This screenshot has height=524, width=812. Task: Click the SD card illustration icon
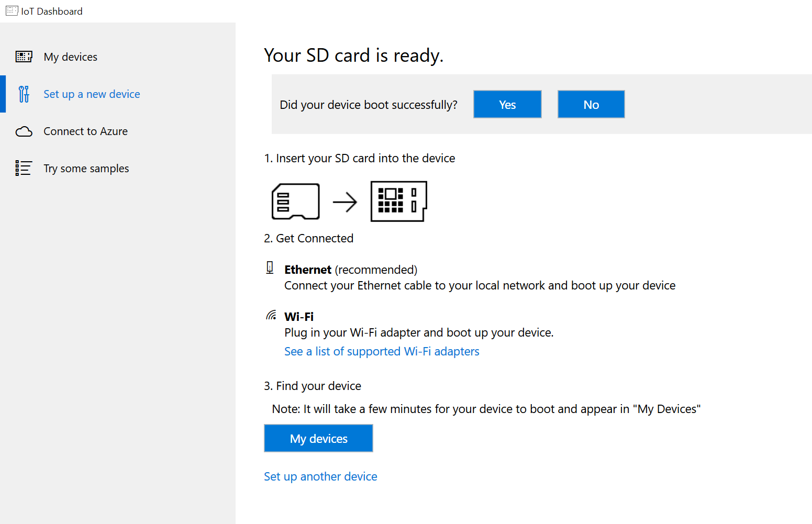tap(295, 202)
